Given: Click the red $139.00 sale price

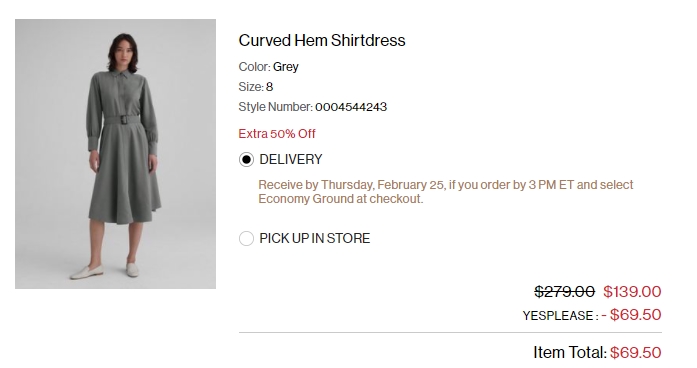Looking at the screenshot, I should coord(632,292).
